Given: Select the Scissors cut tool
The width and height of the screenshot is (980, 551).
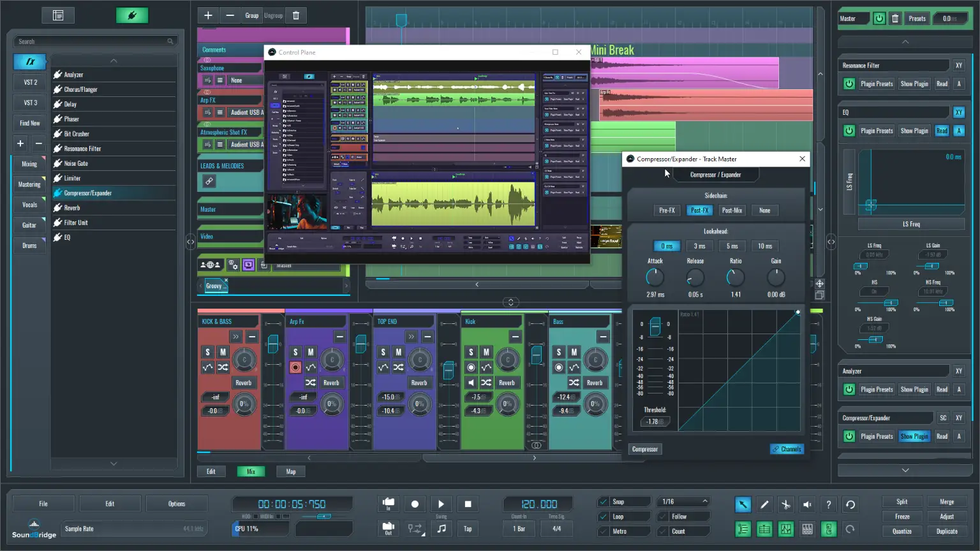Looking at the screenshot, I should (786, 504).
